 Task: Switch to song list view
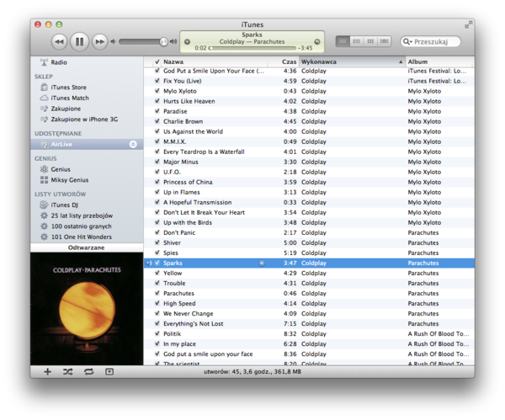343,41
